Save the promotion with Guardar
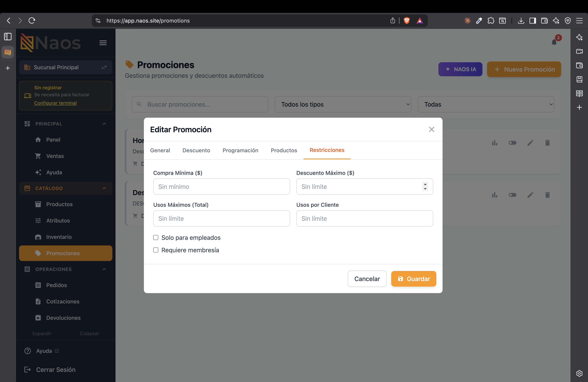588x382 pixels. coord(414,279)
